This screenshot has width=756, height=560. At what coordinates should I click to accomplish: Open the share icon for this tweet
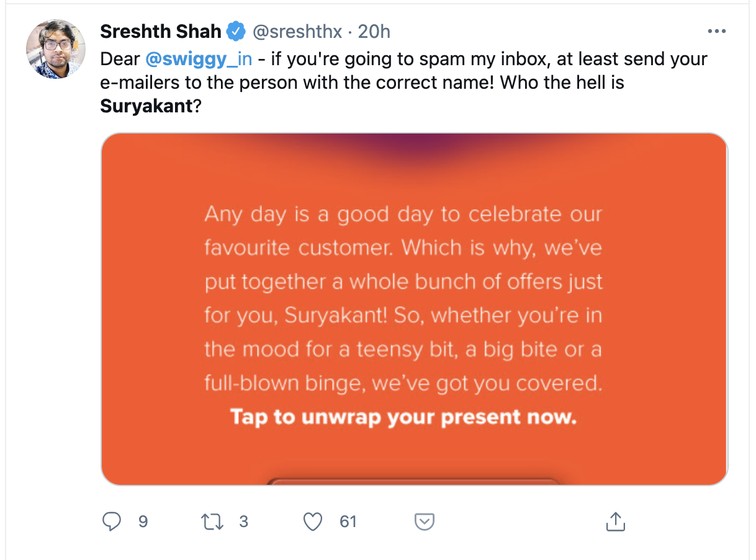click(x=615, y=522)
